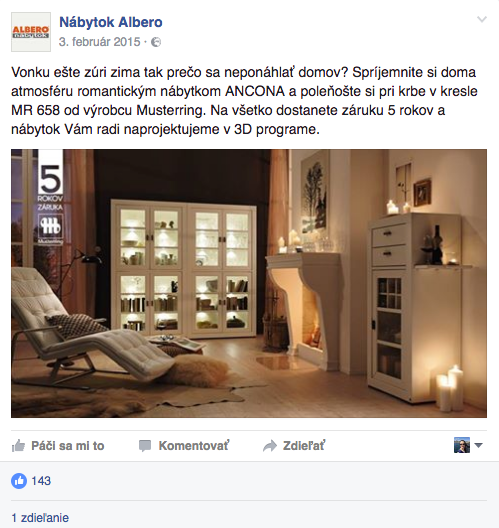This screenshot has width=499, height=528.
Task: Open the 1 zdieľanie shares link
Action: [x=40, y=518]
